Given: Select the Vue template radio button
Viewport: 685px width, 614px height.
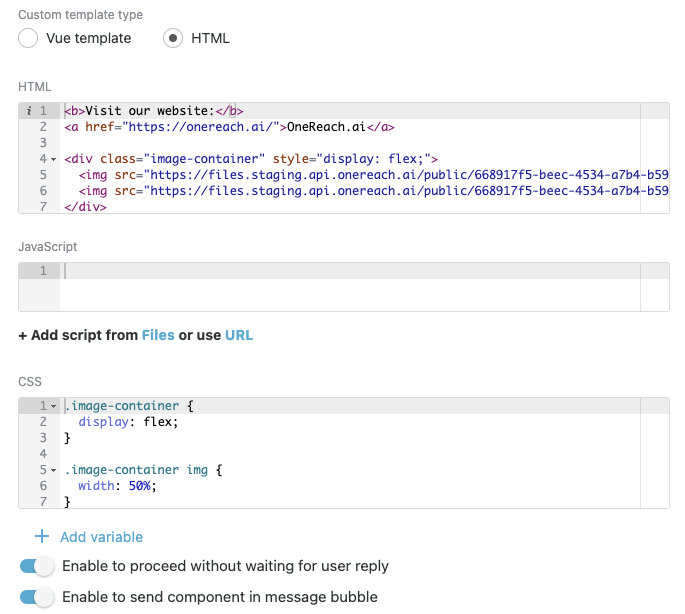Looking at the screenshot, I should pos(30,38).
